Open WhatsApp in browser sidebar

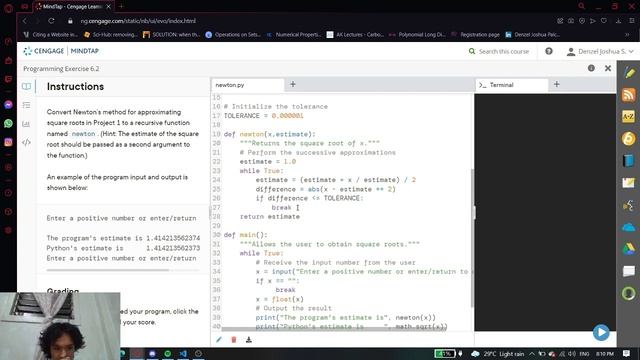pos(8,123)
